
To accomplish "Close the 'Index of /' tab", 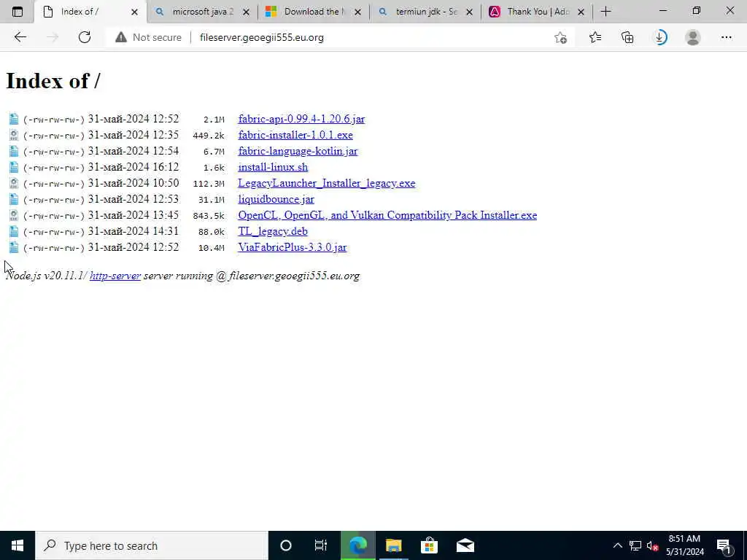I will [134, 12].
